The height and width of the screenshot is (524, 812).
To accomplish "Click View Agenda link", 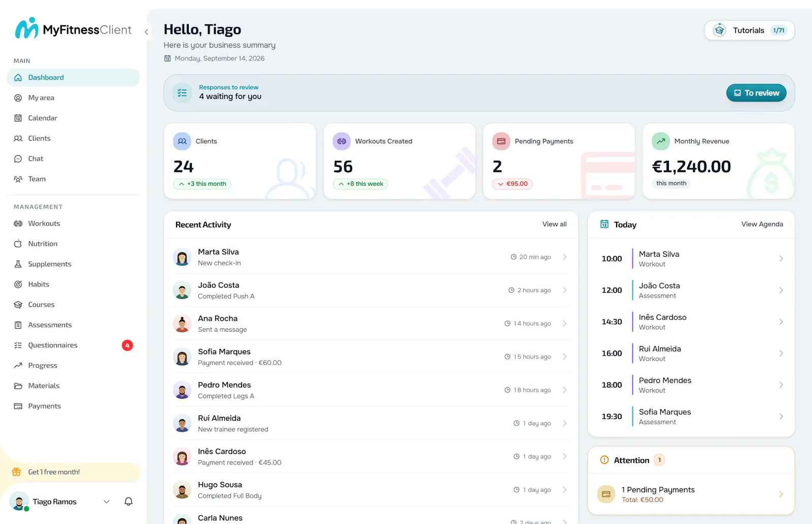I will 762,224.
